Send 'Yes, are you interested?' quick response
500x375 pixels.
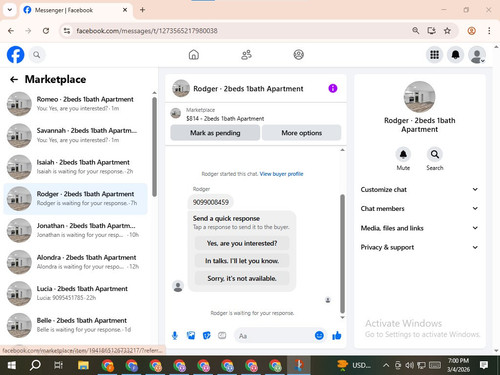(x=242, y=243)
